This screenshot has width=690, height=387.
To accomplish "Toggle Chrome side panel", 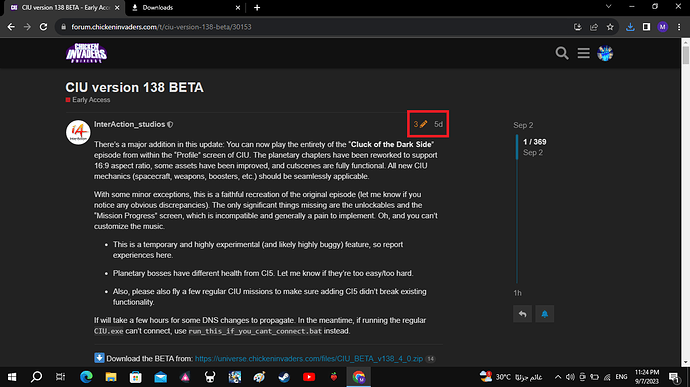I will pyautogui.click(x=646, y=27).
